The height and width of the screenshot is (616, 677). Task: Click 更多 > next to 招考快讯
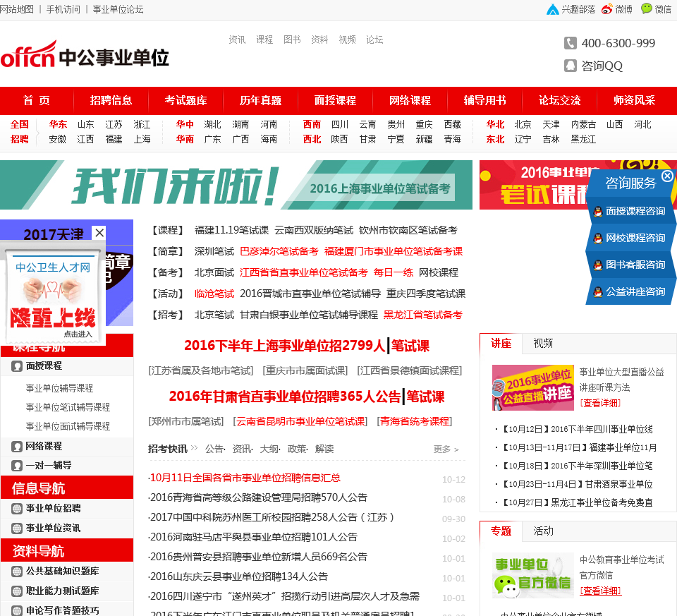446,449
